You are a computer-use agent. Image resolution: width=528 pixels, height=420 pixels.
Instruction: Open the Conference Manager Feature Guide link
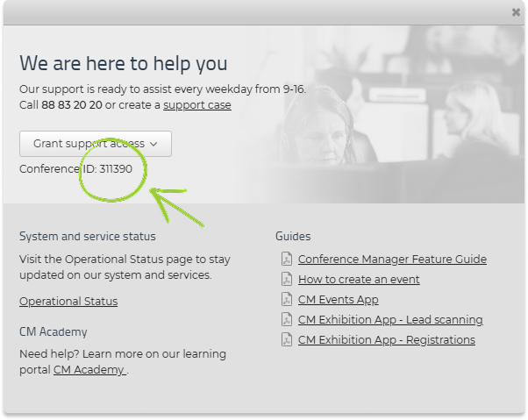(392, 259)
